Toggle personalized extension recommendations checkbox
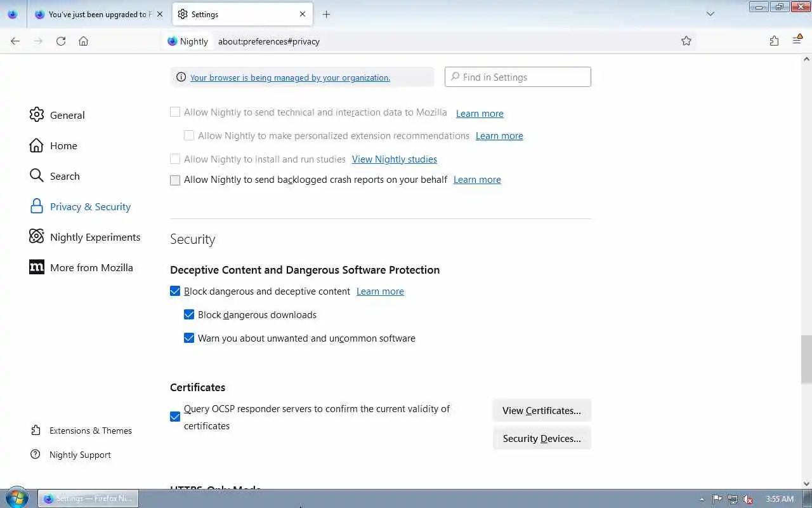Screen dimensions: 812x508 [x=189, y=135]
